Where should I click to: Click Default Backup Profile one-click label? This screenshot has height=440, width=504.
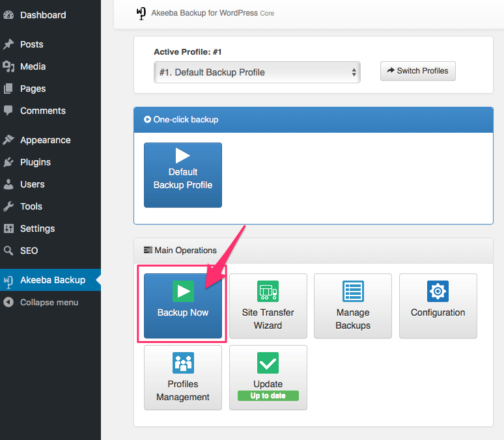183,178
